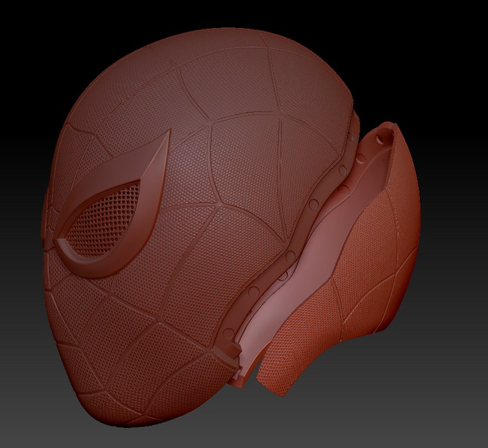This screenshot has width=488, height=448.
Task: Click the empty canvas in the top-left corner
Action: [26, 26]
